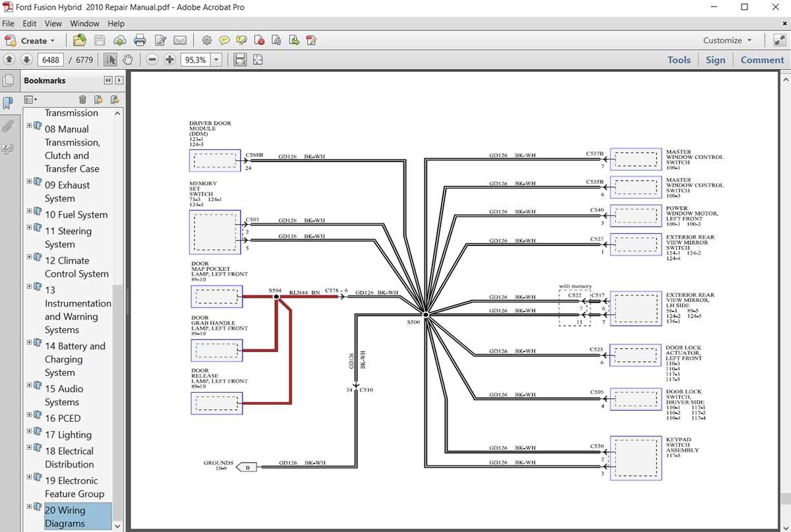Open the Edit menu
Screen dimensions: 791x532
30,24
